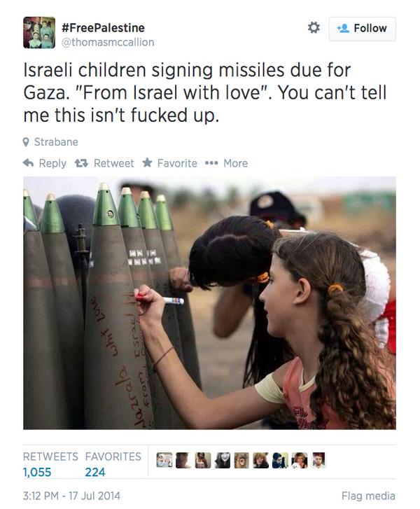Click the Flag media link
Screen dimensions: 420x509
tap(368, 496)
